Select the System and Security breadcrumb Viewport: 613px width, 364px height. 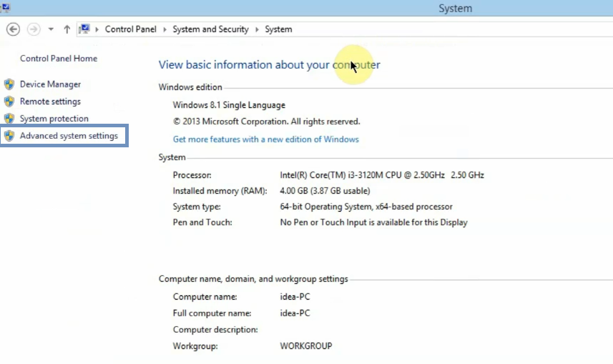[x=211, y=29]
